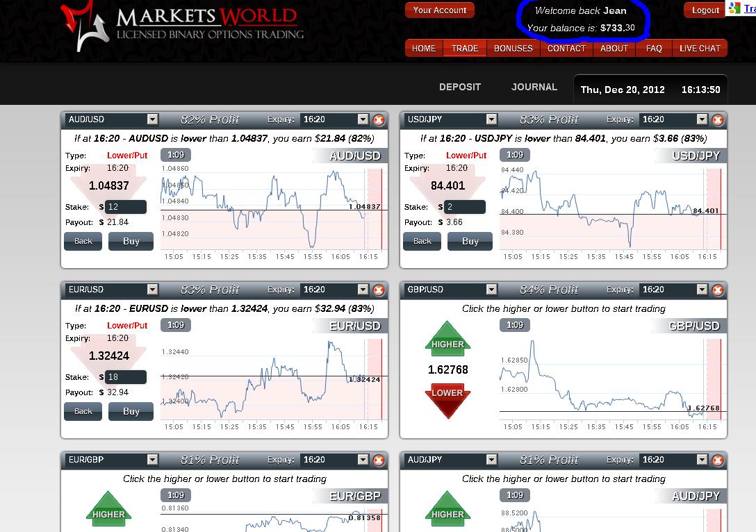Select the TRADE menu item
Viewport: 756px width, 532px height.
(x=464, y=48)
